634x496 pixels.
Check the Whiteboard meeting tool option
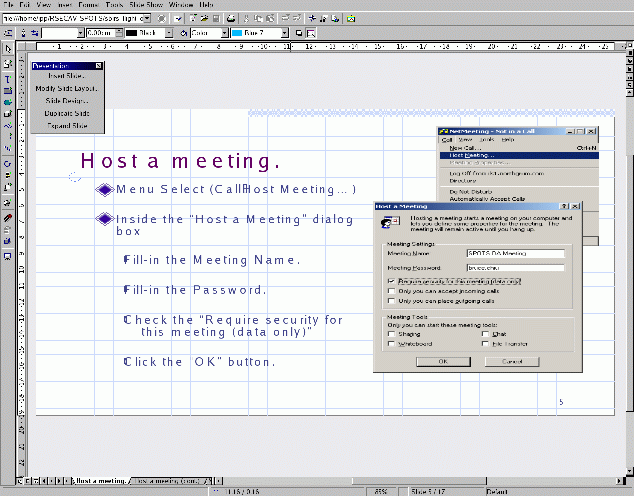[390, 344]
